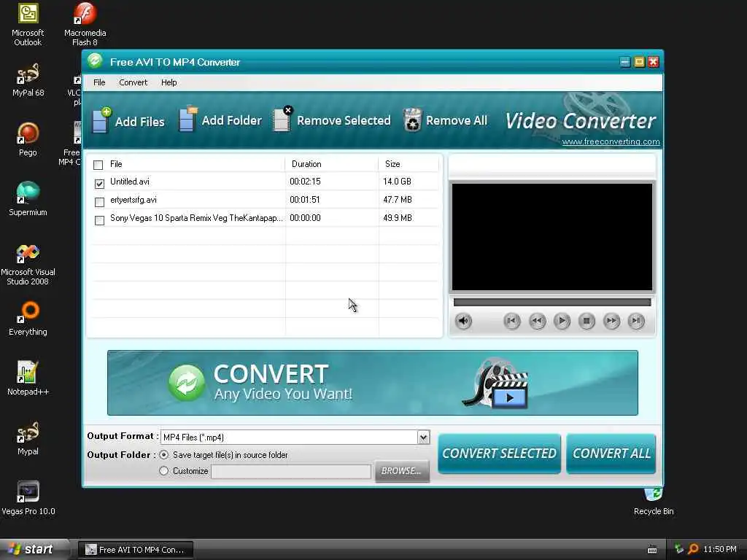Select the Supermium desktop icon
This screenshot has height=560, width=747.
pos(28,199)
